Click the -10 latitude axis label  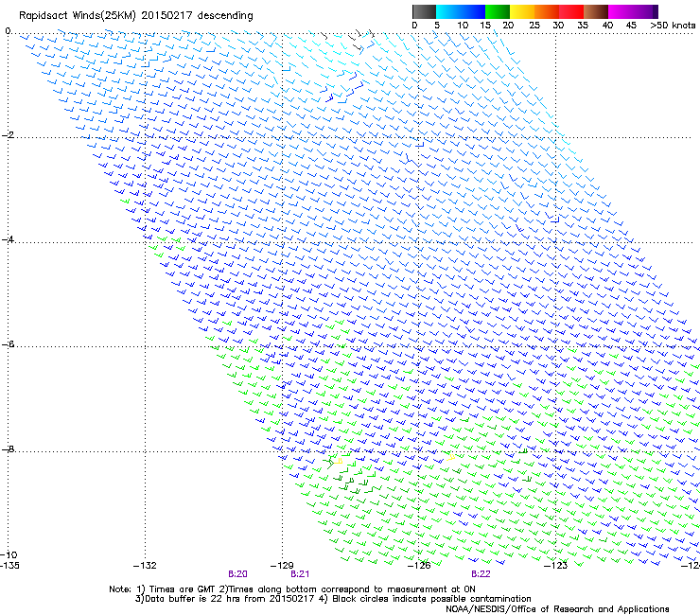(9, 554)
